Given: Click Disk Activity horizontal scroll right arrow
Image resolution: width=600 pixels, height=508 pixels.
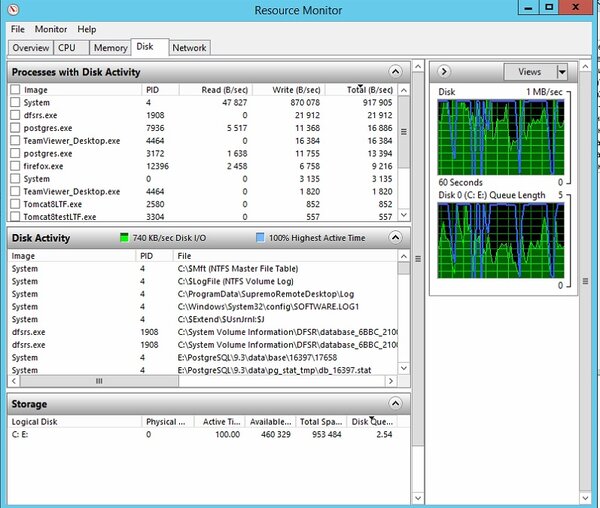Looking at the screenshot, I should pos(391,381).
